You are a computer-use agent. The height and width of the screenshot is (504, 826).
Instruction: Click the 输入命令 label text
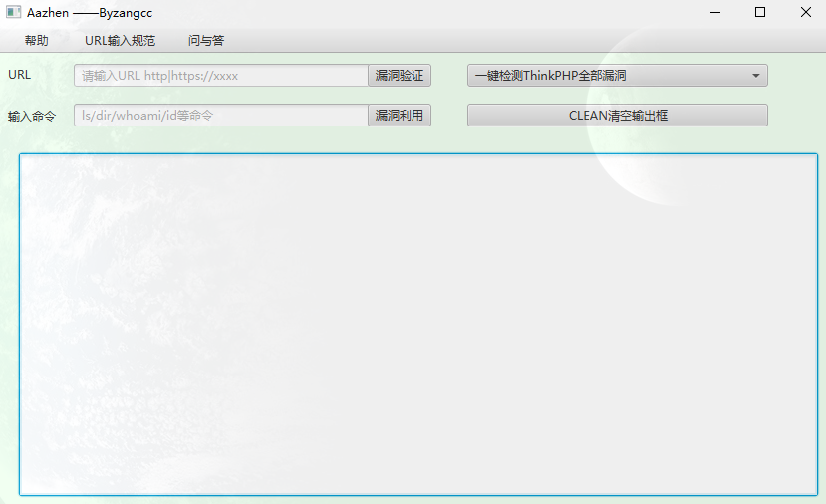point(32,116)
